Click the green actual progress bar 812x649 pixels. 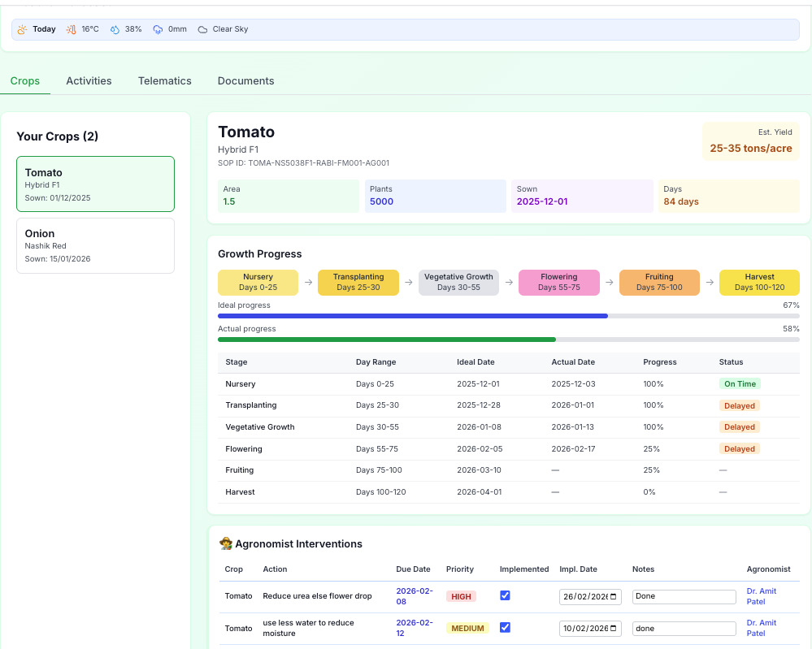[x=387, y=340]
